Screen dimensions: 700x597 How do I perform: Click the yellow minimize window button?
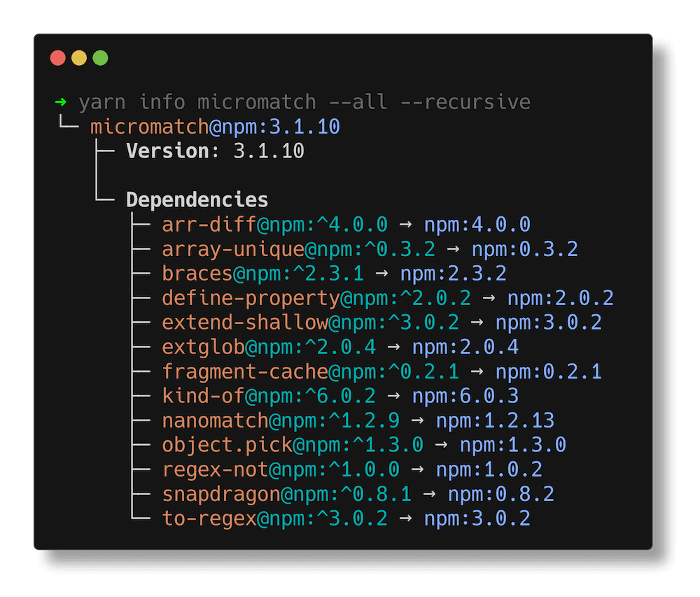[x=79, y=58]
